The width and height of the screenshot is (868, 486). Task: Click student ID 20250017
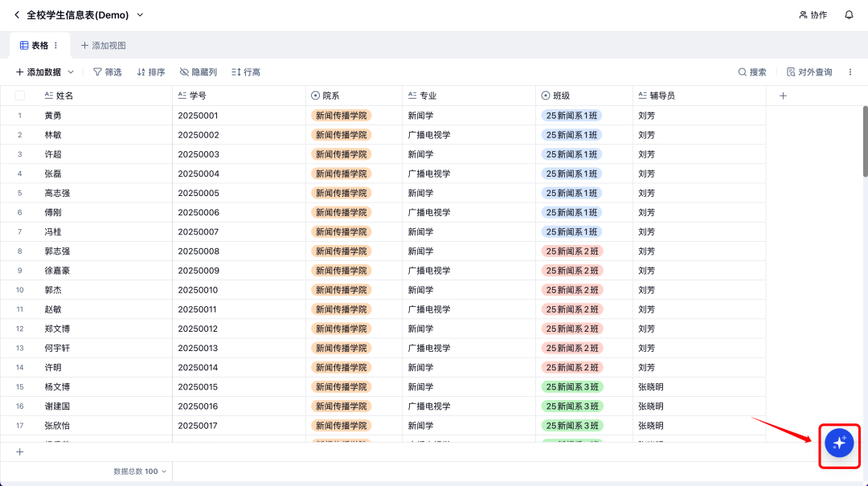[199, 426]
